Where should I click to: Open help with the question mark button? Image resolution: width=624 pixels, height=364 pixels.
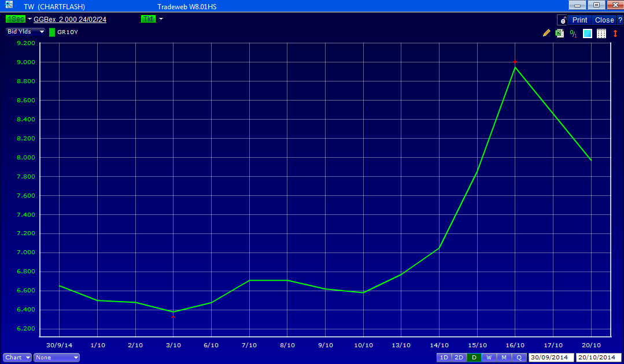tap(620, 20)
